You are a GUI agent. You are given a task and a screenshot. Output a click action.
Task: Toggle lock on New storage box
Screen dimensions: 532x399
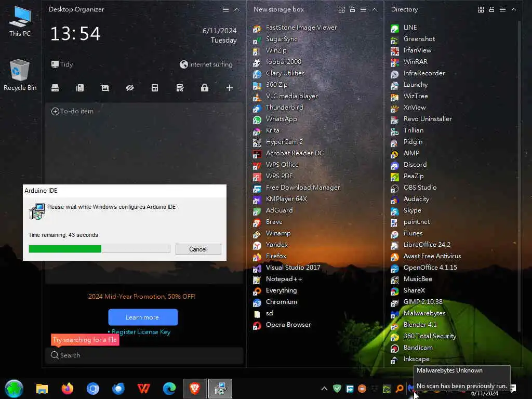(x=353, y=9)
